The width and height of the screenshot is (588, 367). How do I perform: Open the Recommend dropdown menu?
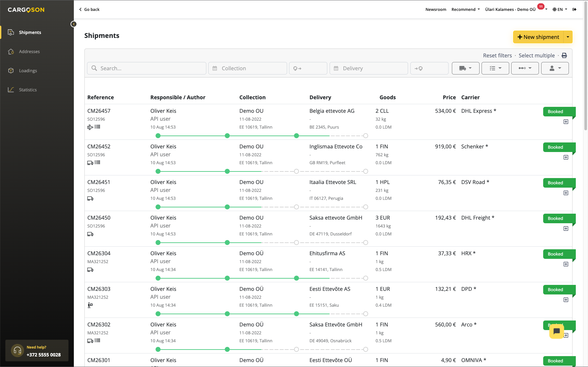click(x=465, y=10)
